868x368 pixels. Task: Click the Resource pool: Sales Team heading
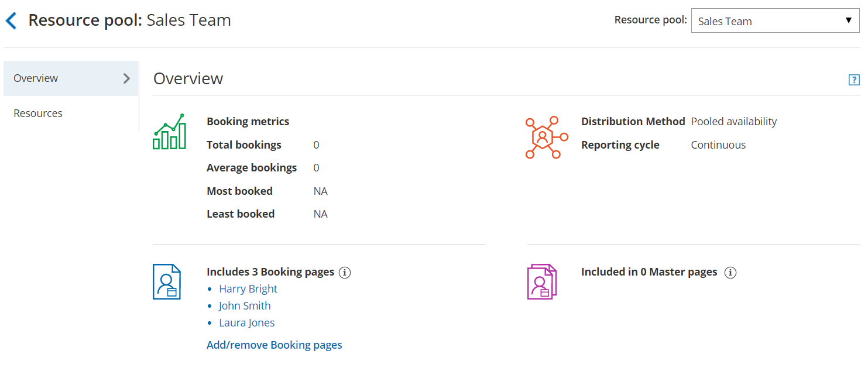129,20
